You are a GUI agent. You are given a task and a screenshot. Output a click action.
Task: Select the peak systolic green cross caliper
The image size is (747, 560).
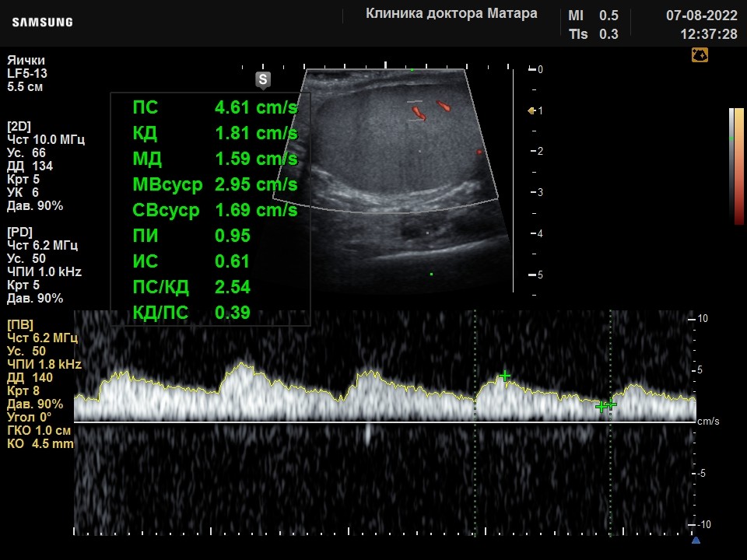point(504,376)
